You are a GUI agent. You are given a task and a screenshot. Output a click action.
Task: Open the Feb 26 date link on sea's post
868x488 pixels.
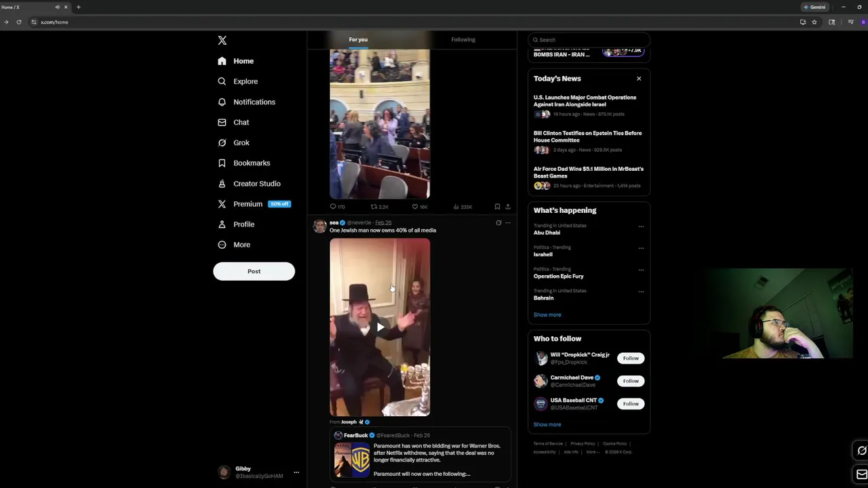[383, 222]
